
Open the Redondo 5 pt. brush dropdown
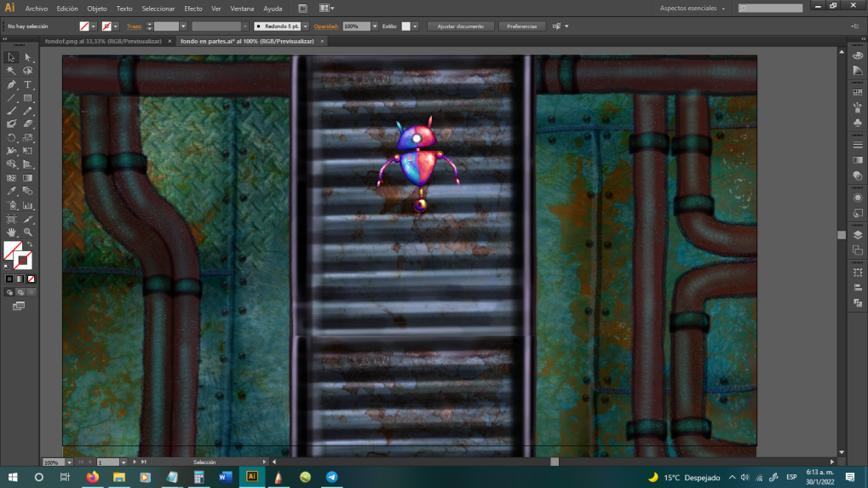click(x=305, y=26)
